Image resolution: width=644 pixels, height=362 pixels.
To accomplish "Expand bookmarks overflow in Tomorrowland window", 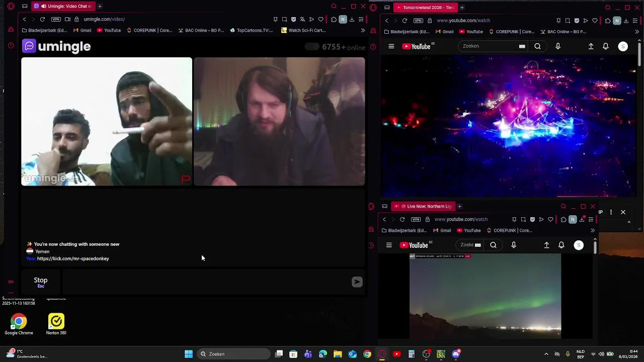I will tap(636, 32).
